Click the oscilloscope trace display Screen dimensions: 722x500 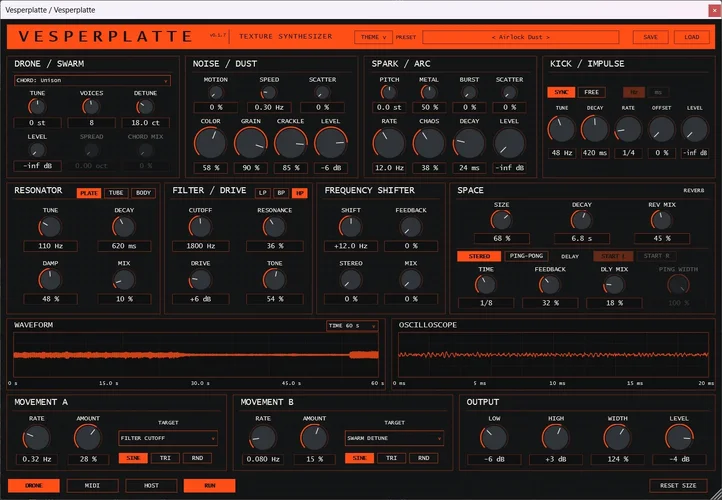click(x=553, y=355)
